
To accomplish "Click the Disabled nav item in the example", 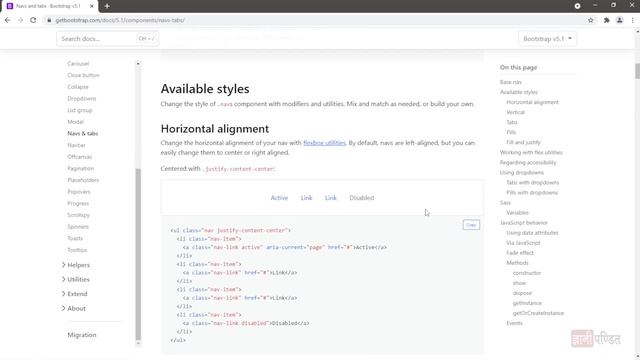I will point(362,198).
